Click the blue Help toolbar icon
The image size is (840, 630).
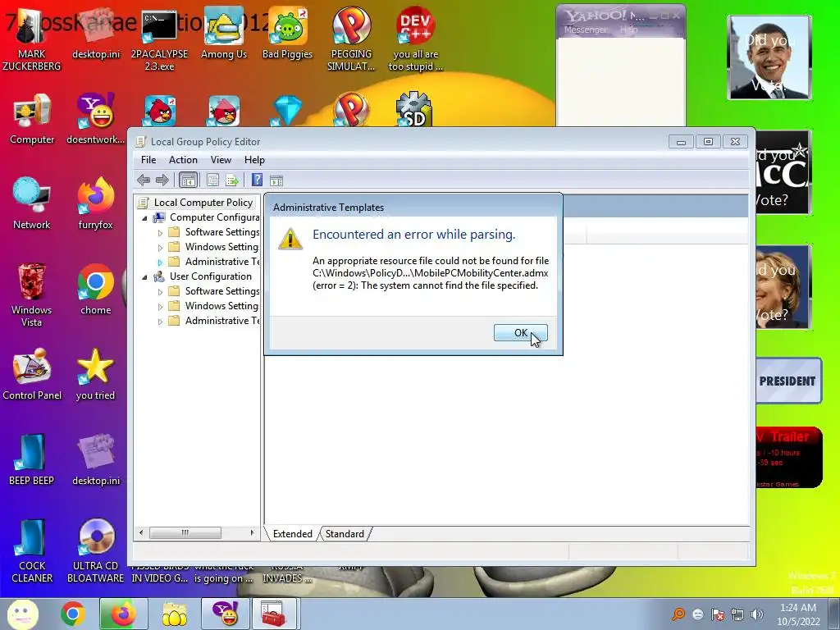point(257,180)
